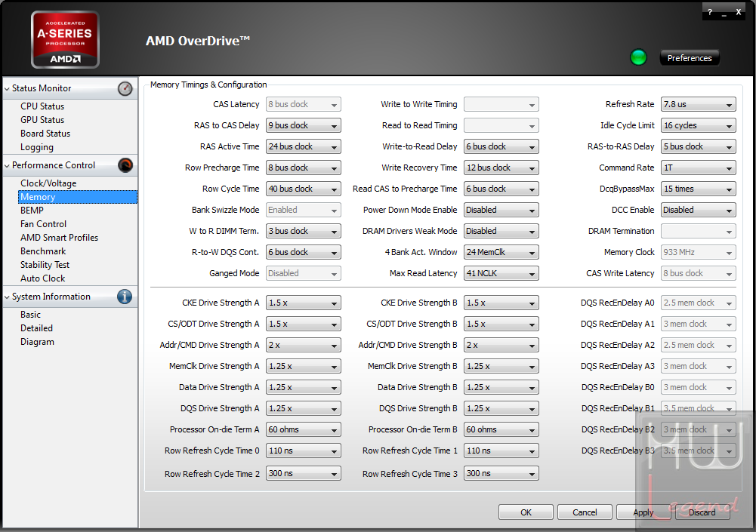Open the RAS Active Time dropdown
This screenshot has width=756, height=532.
tap(304, 146)
